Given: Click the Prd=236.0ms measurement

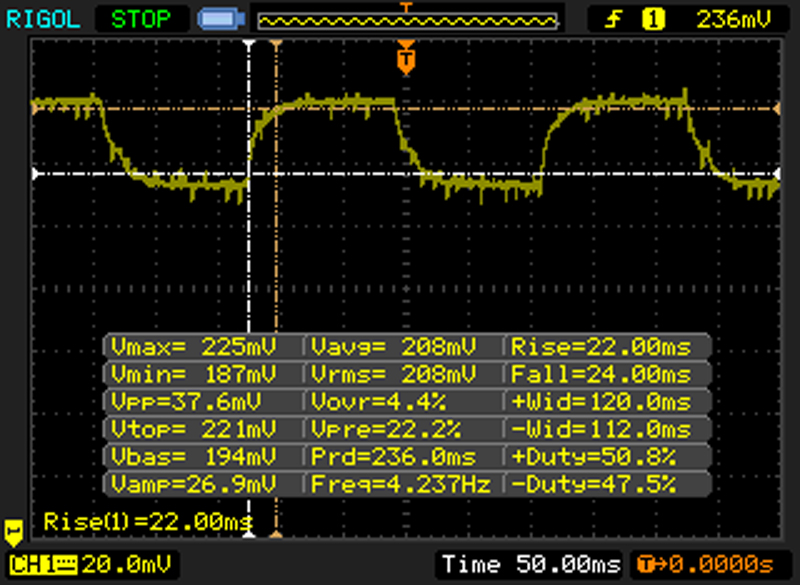Looking at the screenshot, I should pyautogui.click(x=393, y=456).
